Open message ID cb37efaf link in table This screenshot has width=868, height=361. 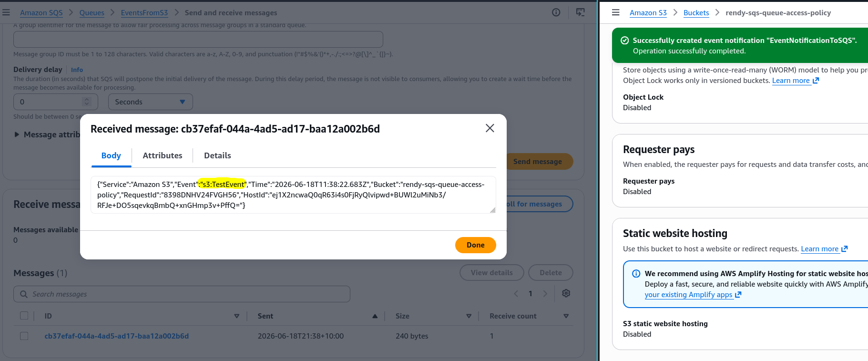pos(117,336)
